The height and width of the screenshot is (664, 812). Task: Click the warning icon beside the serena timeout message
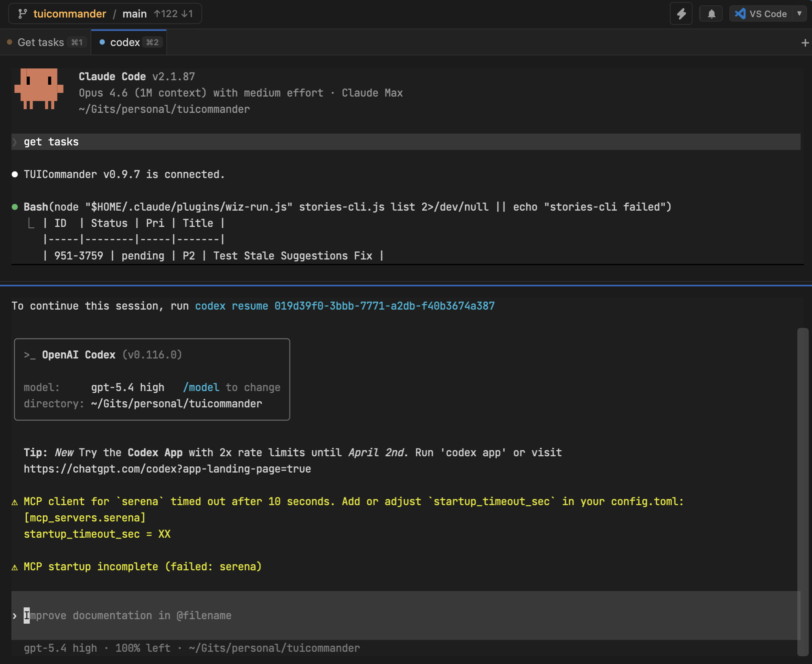pos(15,502)
